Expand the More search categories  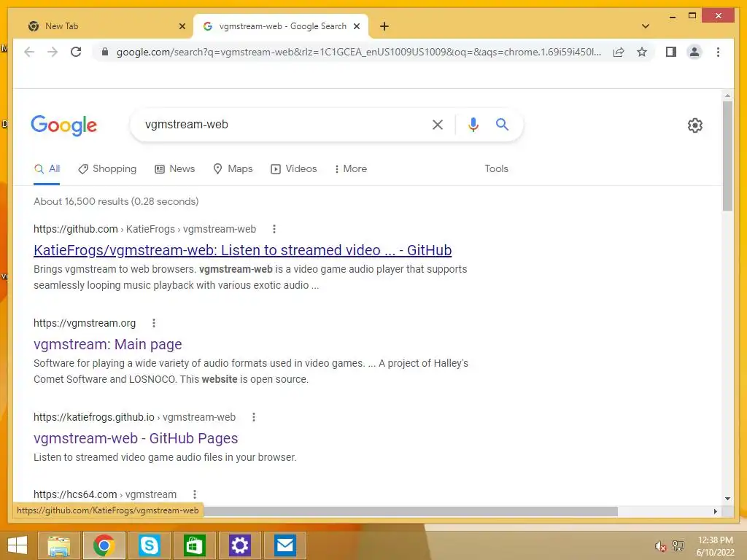(351, 169)
